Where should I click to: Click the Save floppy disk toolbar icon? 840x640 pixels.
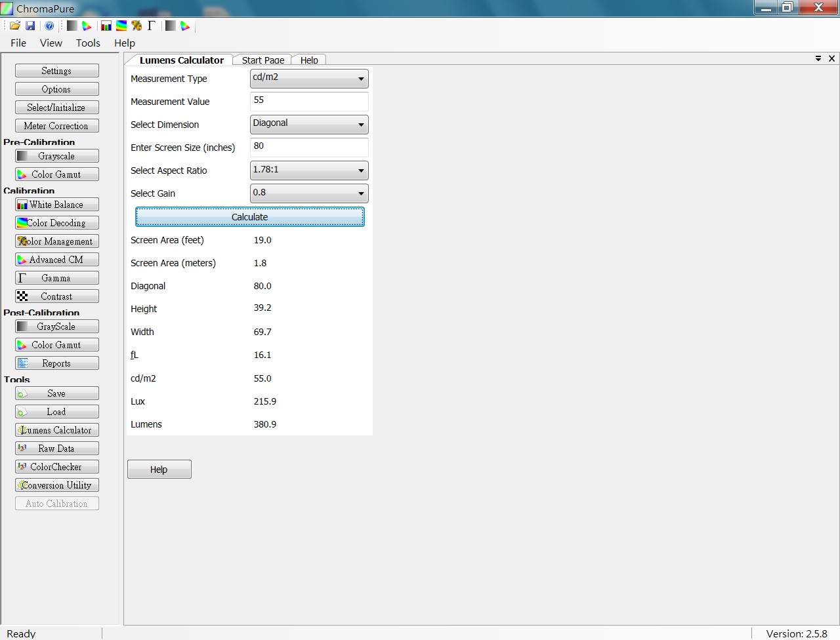[x=30, y=26]
